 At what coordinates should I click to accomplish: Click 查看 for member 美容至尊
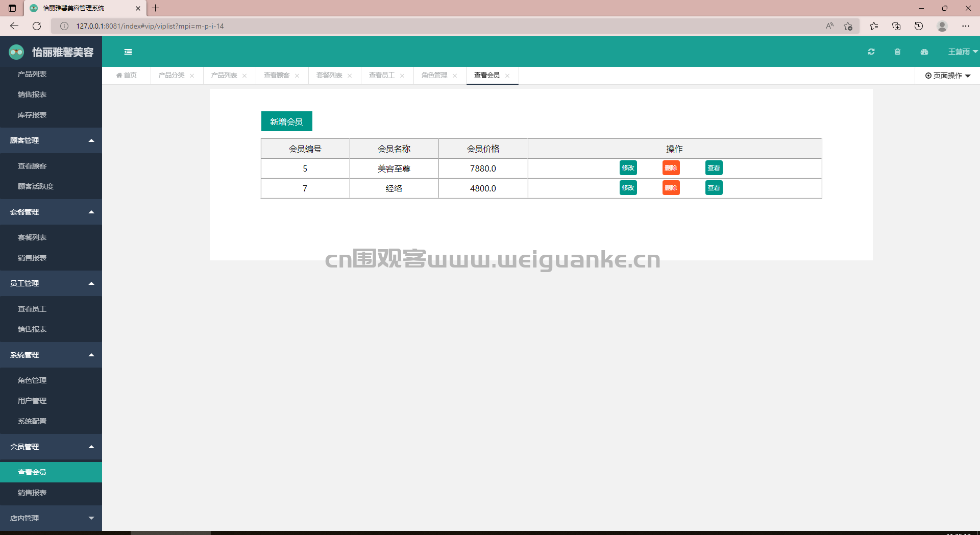tap(714, 168)
